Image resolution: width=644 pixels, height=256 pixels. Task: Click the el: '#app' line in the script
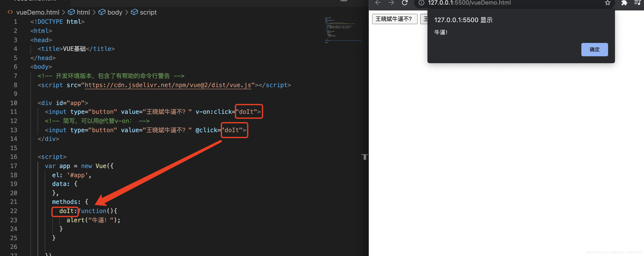coord(71,175)
